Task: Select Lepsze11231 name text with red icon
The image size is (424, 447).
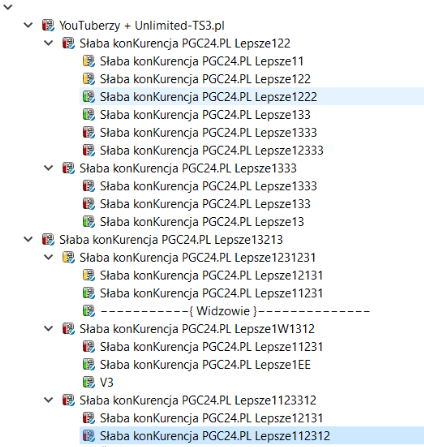Action: (x=212, y=347)
